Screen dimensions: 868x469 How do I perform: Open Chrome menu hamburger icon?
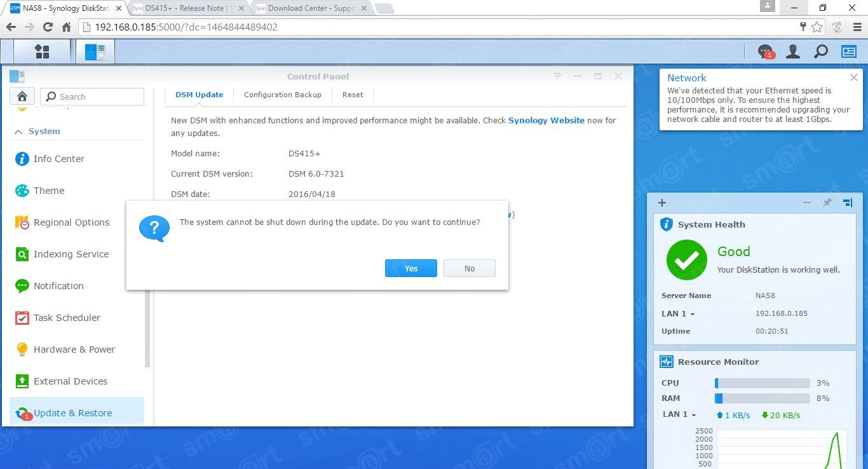pyautogui.click(x=857, y=27)
